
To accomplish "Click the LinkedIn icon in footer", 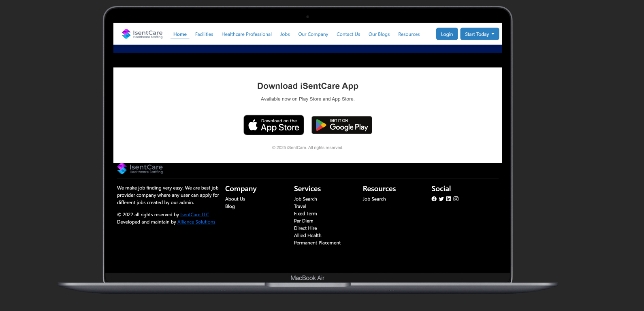I will click(448, 199).
